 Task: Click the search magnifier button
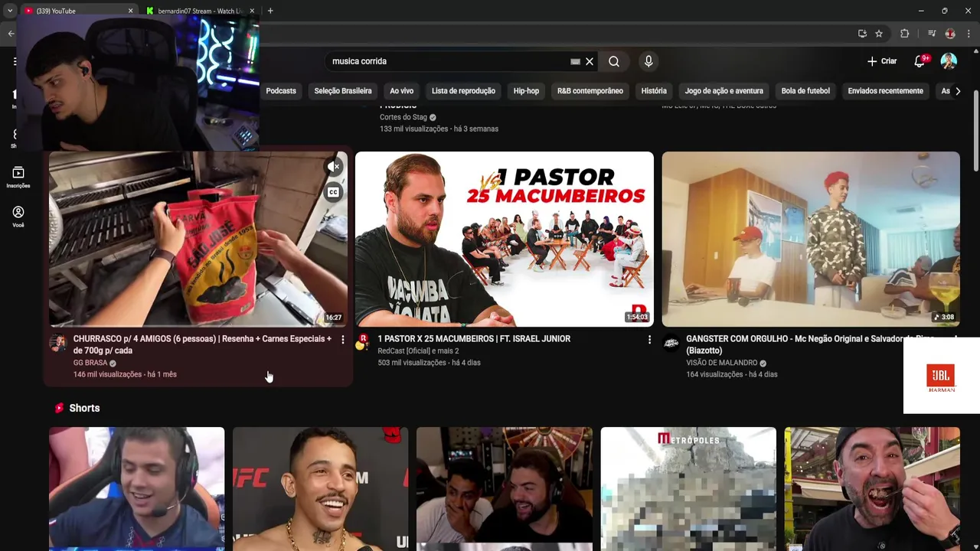tap(614, 61)
